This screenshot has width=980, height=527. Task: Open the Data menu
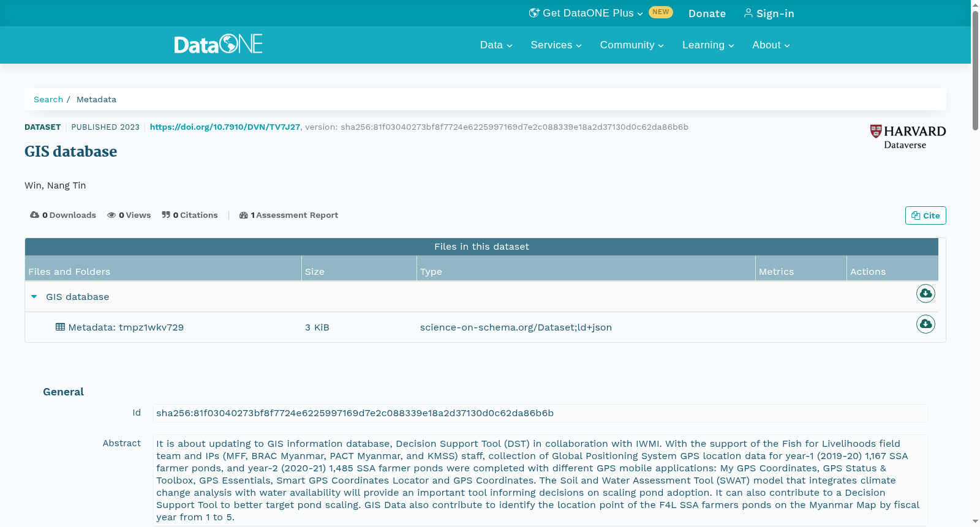point(496,45)
